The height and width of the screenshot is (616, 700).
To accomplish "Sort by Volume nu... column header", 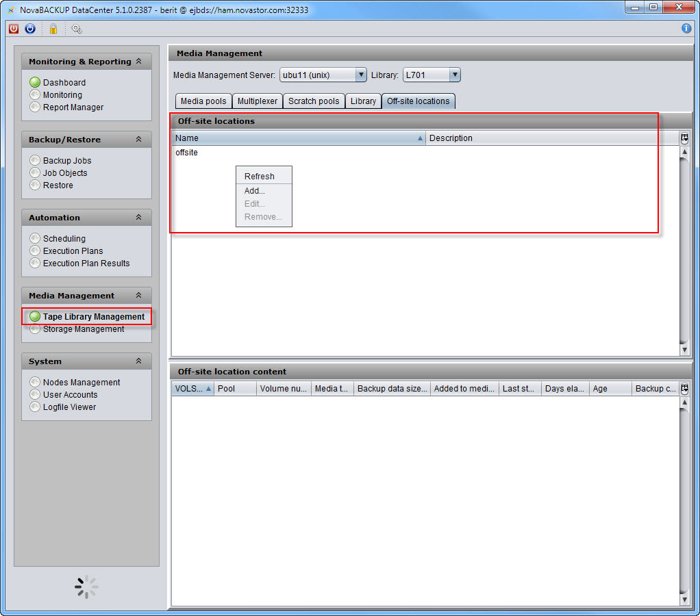I will pyautogui.click(x=284, y=389).
